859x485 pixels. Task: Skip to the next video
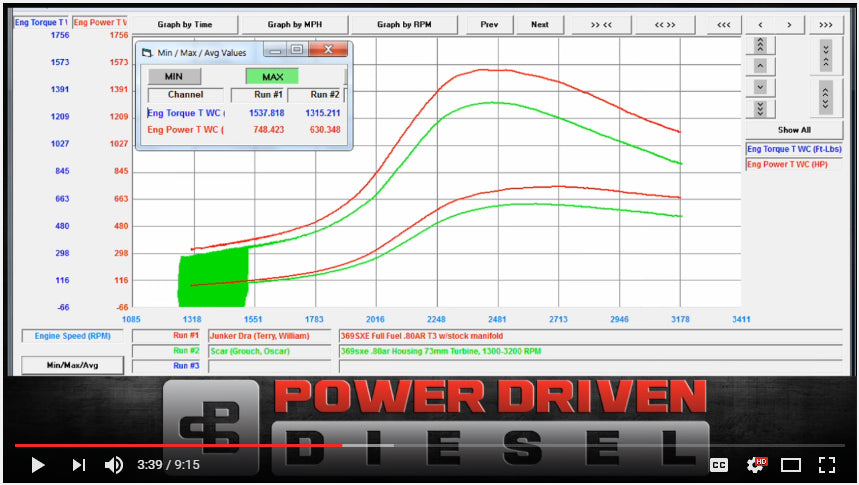click(79, 465)
